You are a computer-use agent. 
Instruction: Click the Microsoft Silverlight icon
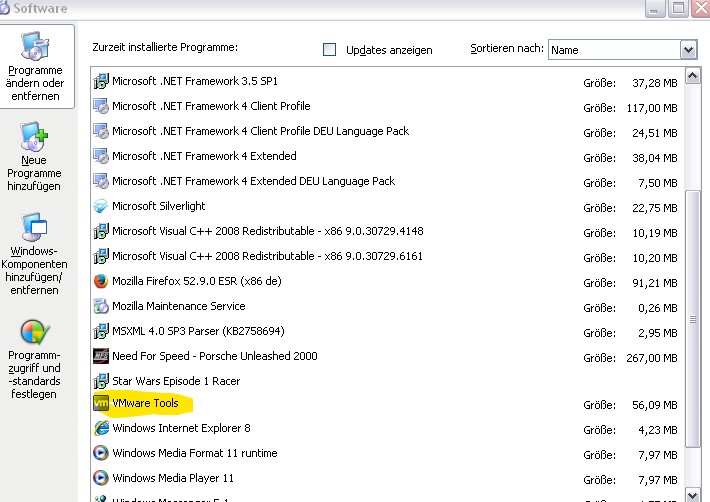tap(101, 206)
